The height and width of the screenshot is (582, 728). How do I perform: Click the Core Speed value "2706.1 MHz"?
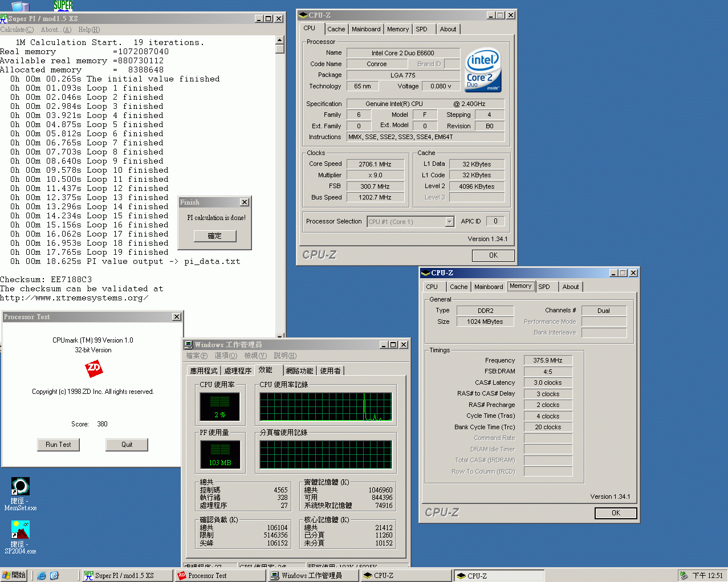click(375, 164)
